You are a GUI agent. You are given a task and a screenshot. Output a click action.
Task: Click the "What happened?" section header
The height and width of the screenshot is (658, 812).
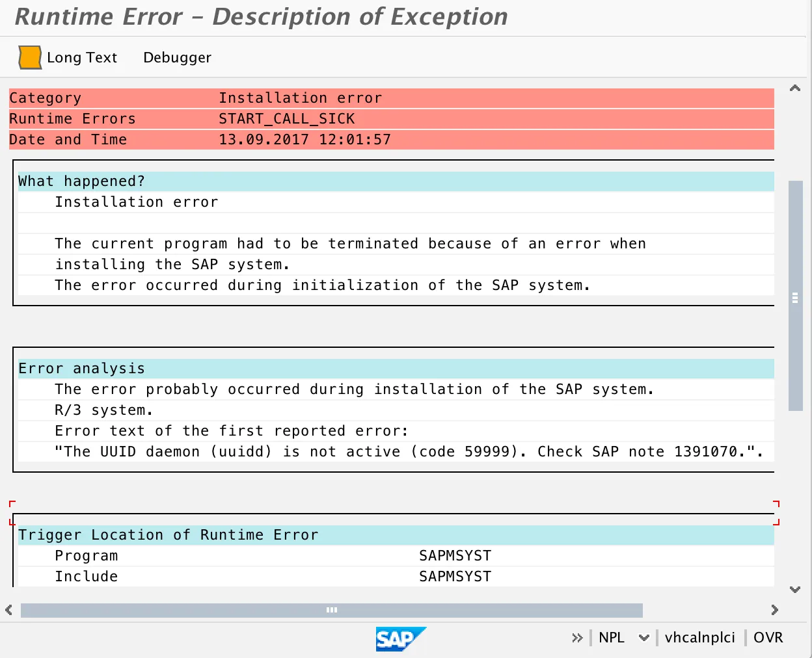click(81, 181)
